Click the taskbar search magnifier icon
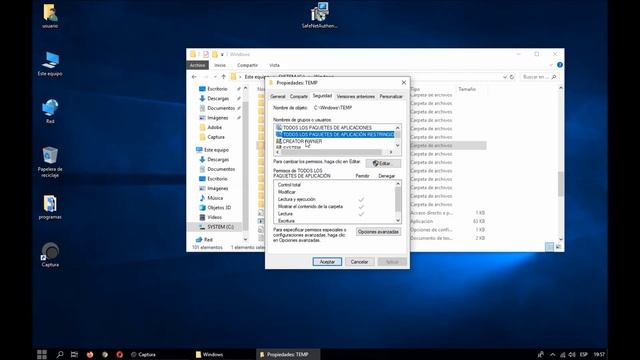This screenshot has height=360, width=640. tap(60, 354)
